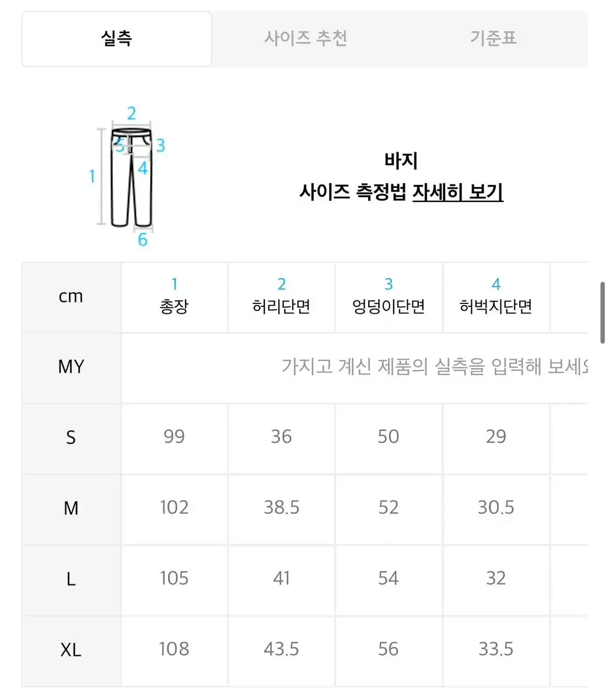Viewport: 609px width, 700px height.
Task: Click the cm unit header cell
Action: (x=71, y=297)
